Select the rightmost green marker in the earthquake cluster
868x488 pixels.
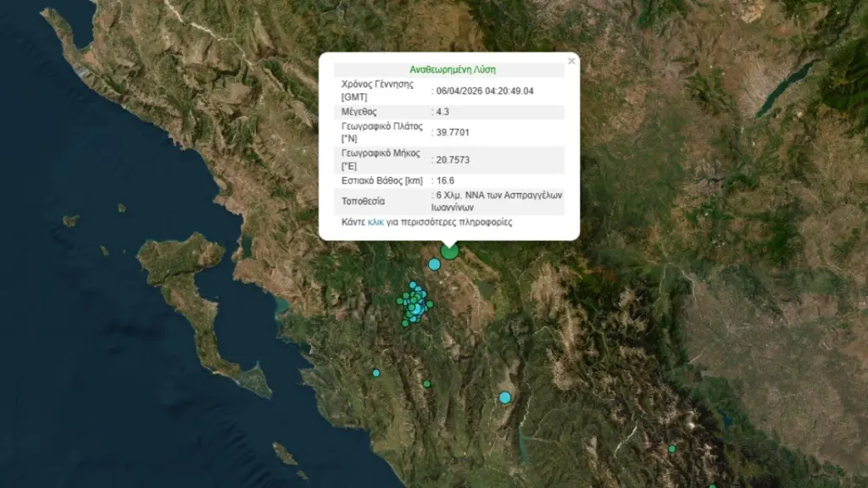tap(430, 303)
